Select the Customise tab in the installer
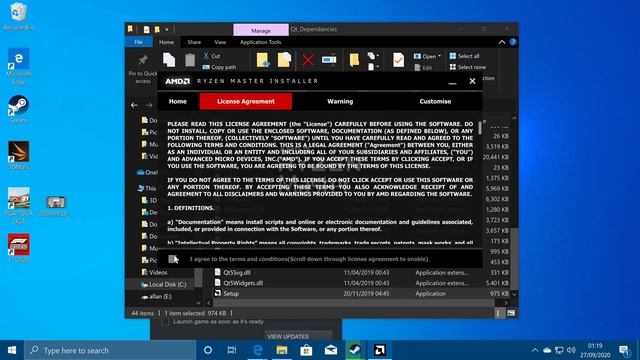640x360 pixels. click(435, 101)
